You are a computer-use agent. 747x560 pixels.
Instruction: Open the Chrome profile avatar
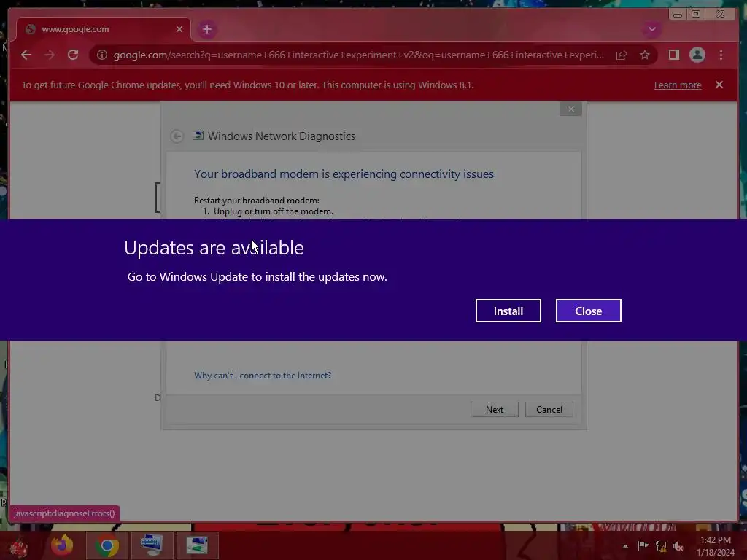tap(697, 55)
